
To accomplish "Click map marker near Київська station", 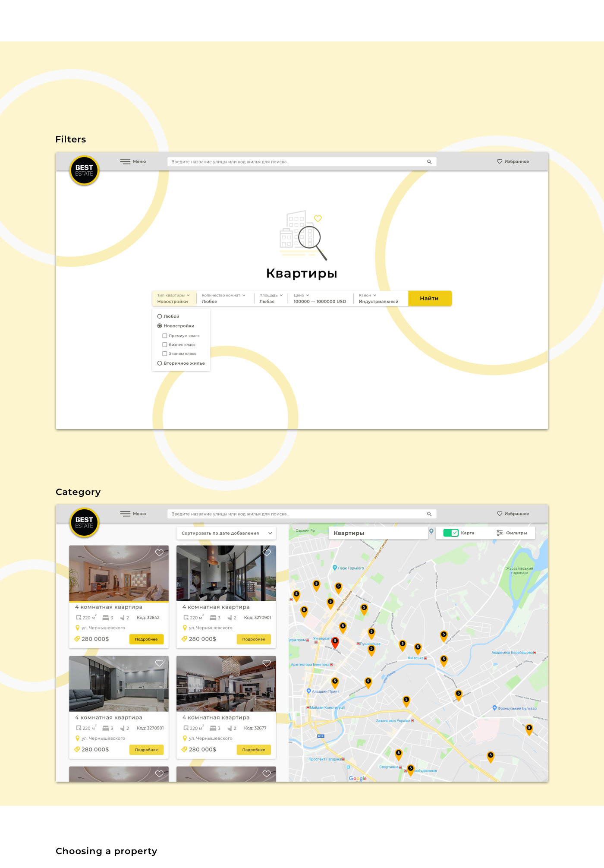I will (418, 648).
